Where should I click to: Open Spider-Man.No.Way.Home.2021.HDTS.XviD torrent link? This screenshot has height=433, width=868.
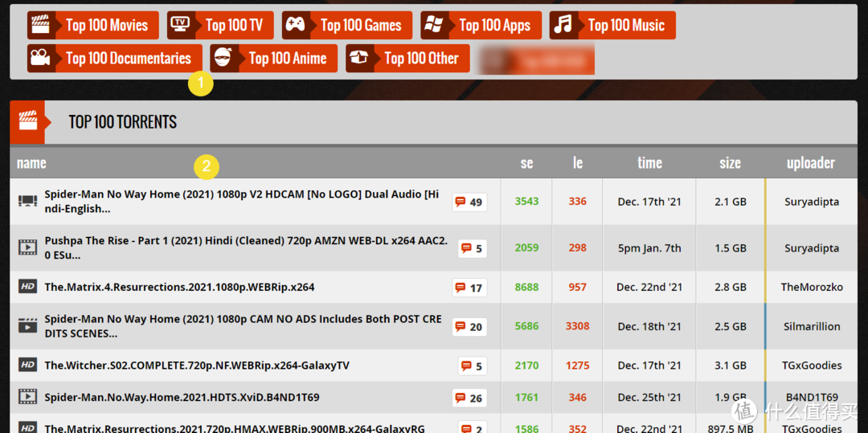[182, 398]
